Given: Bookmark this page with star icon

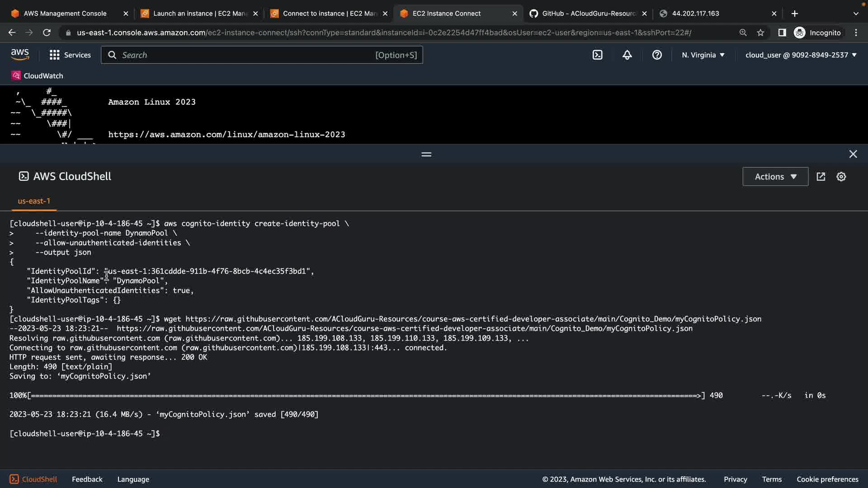Looking at the screenshot, I should coord(760,33).
